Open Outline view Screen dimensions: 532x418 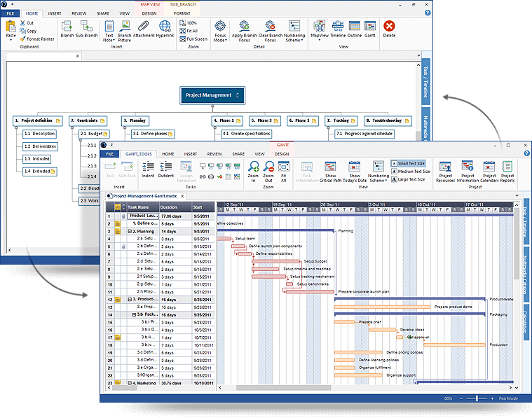(x=355, y=29)
